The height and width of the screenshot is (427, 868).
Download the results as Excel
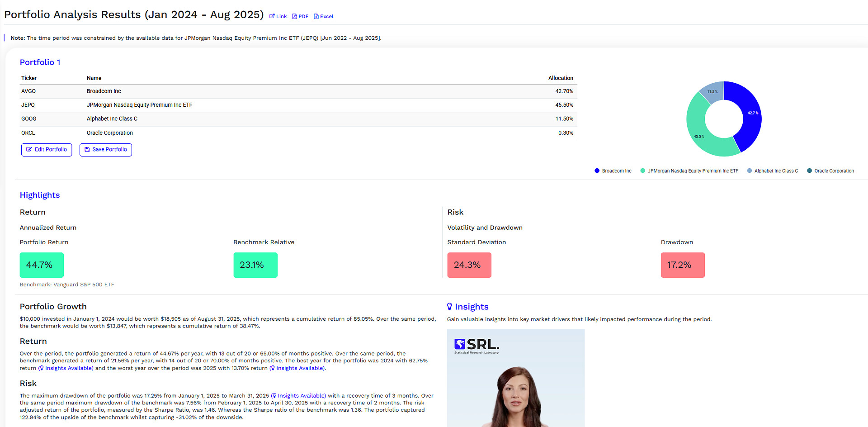coord(323,16)
